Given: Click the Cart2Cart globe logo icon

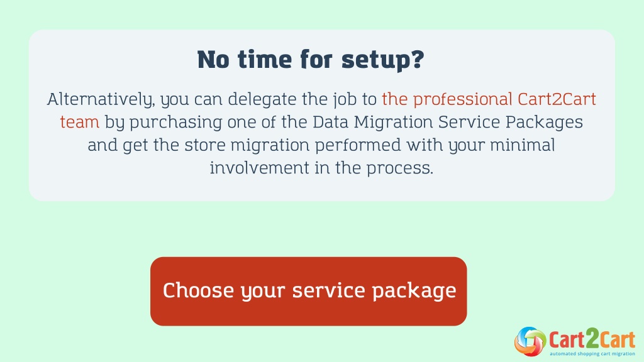Looking at the screenshot, I should [530, 341].
